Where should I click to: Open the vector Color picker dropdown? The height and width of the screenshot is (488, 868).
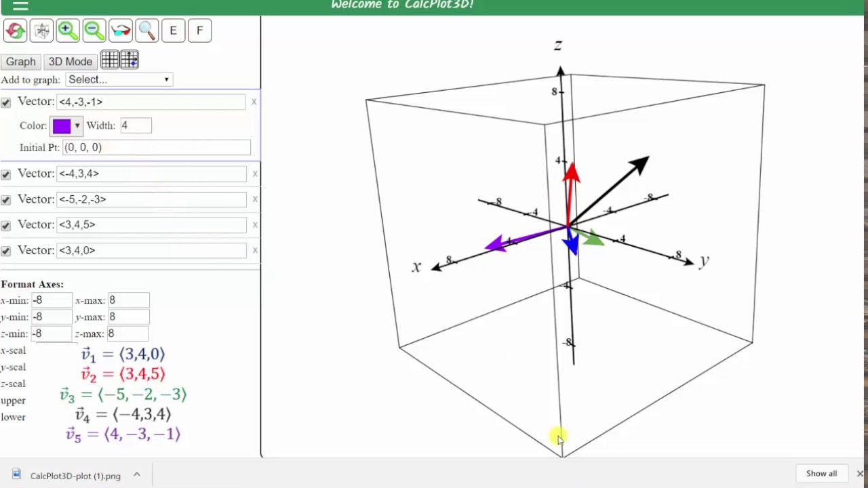click(77, 125)
